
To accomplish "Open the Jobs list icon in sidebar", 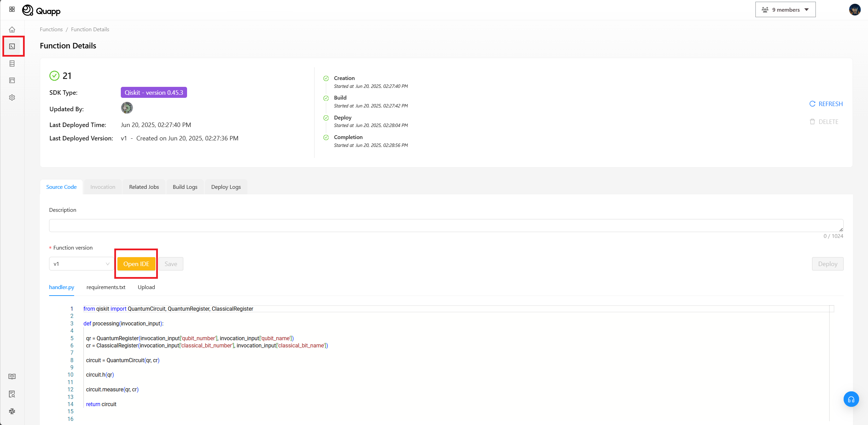I will click(x=12, y=63).
